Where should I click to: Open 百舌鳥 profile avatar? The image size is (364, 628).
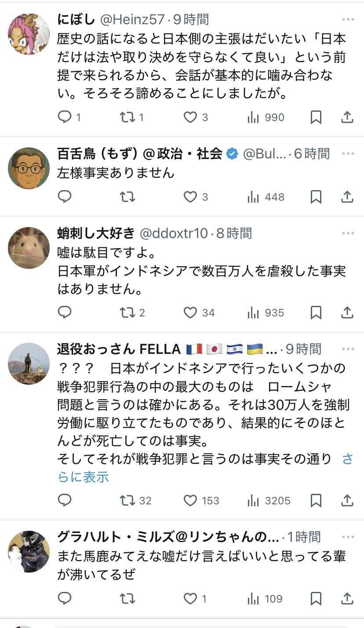point(29,168)
